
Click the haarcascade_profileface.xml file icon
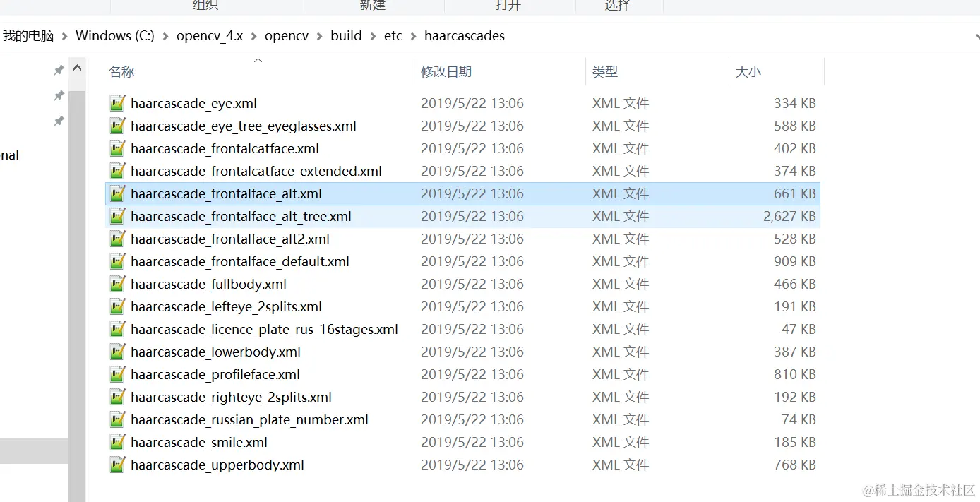(118, 374)
